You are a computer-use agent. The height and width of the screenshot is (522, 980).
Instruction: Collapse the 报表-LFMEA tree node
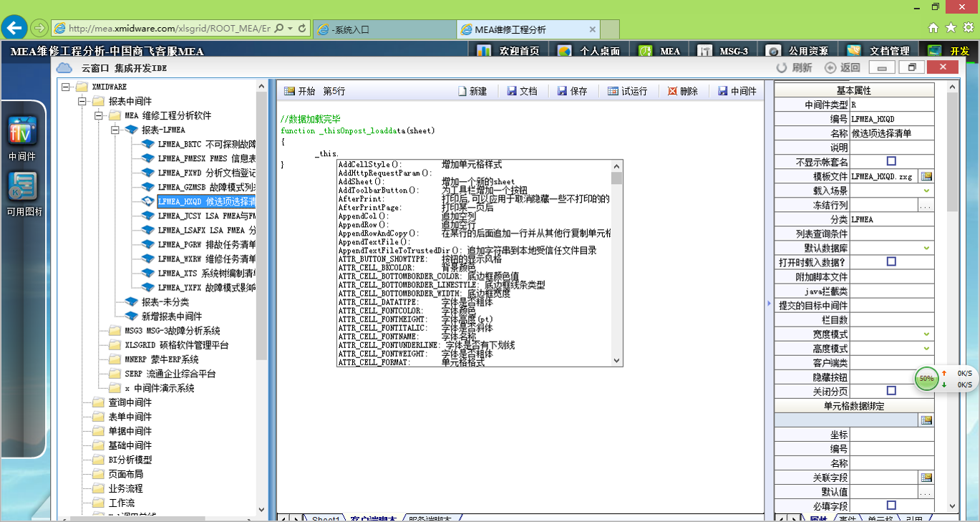tap(115, 130)
